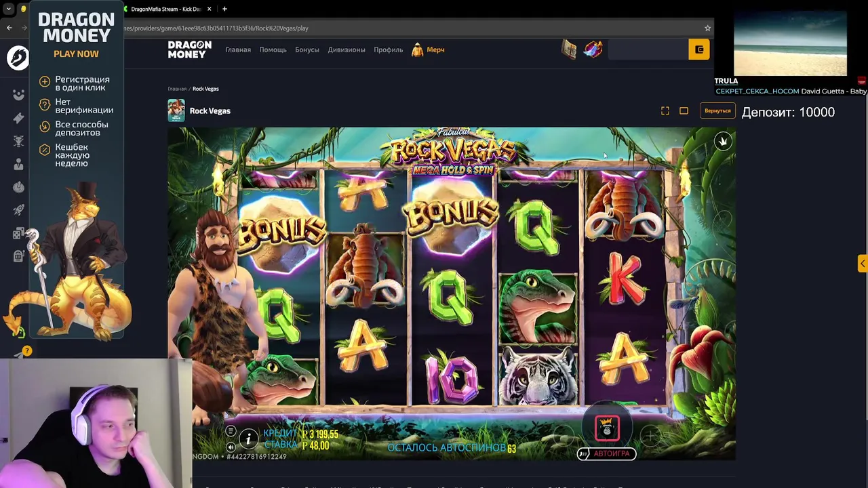Click the Dragon Money header logo

(x=189, y=49)
